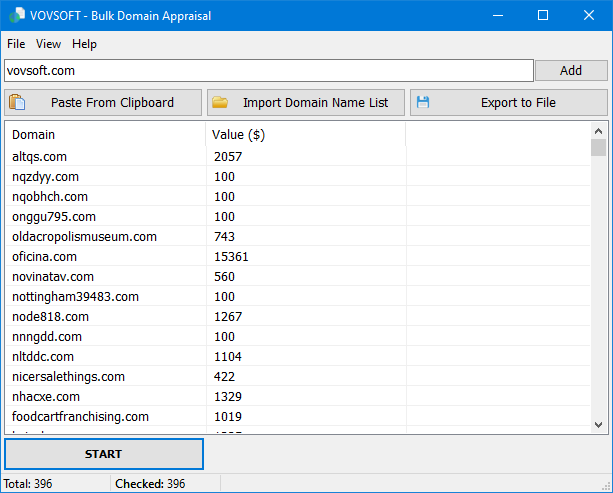Click the vertical scrollbar thumb

pyautogui.click(x=598, y=148)
